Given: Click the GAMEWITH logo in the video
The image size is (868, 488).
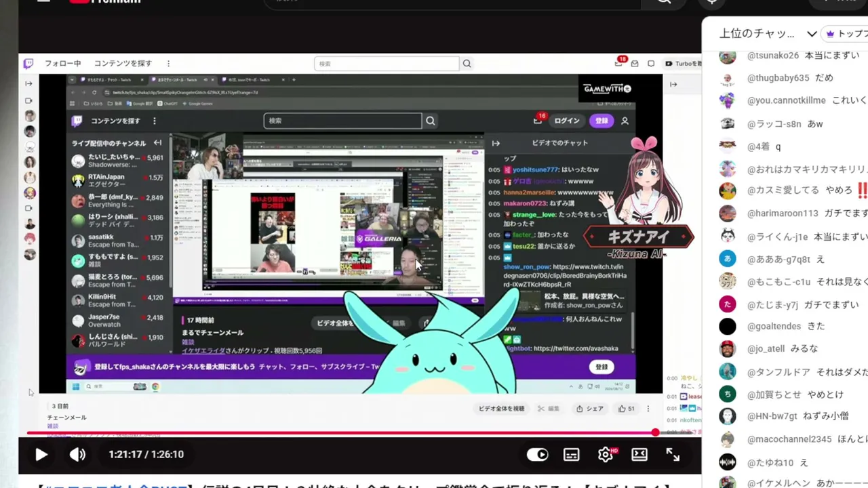Looking at the screenshot, I should (607, 89).
